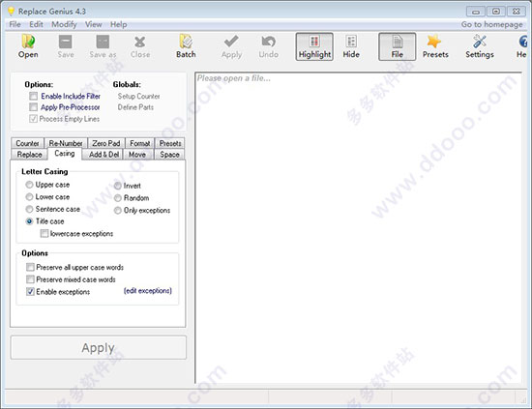
Task: Toggle the Highlight toolbar button
Action: tap(314, 46)
